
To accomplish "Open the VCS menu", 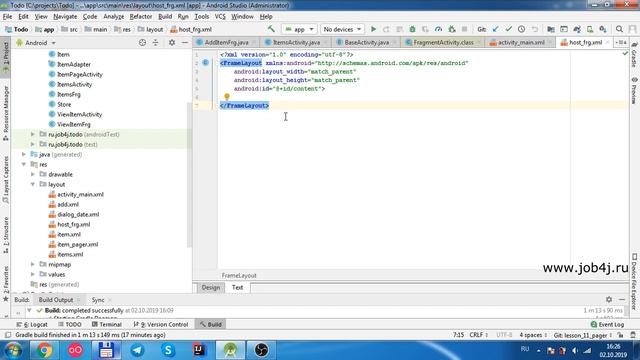I will click(220, 17).
